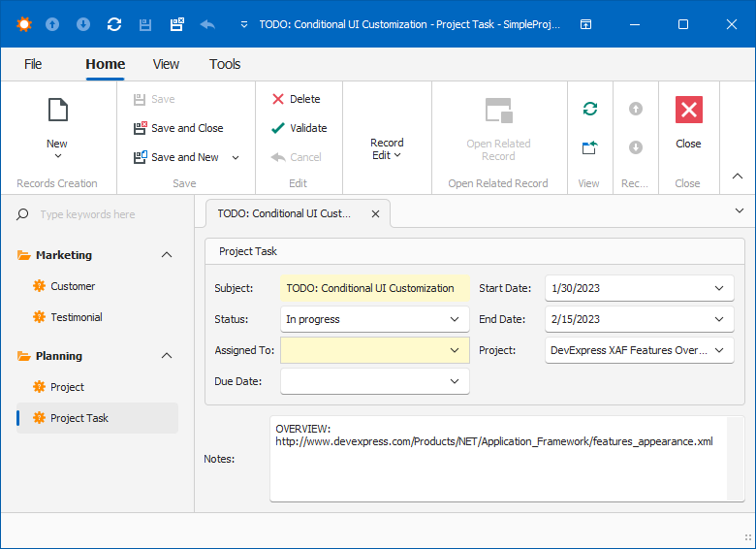Image resolution: width=756 pixels, height=549 pixels.
Task: Open the Due Date picker dropdown
Action: (455, 381)
